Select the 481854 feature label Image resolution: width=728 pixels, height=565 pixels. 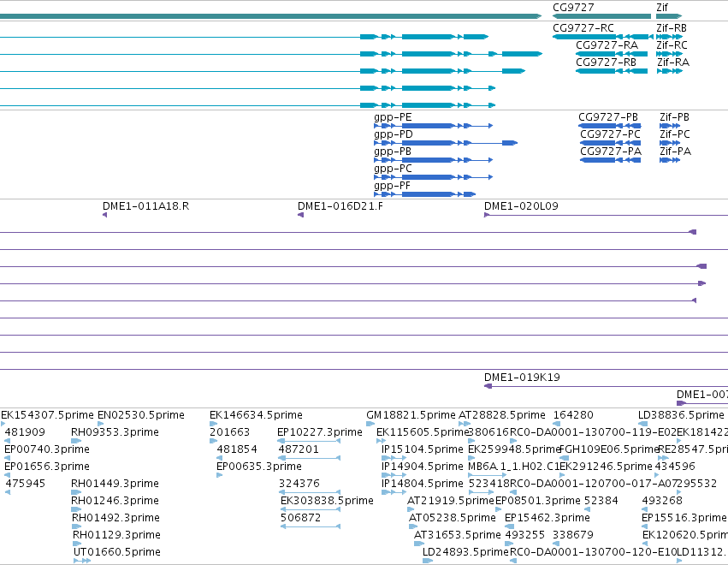coord(237,449)
